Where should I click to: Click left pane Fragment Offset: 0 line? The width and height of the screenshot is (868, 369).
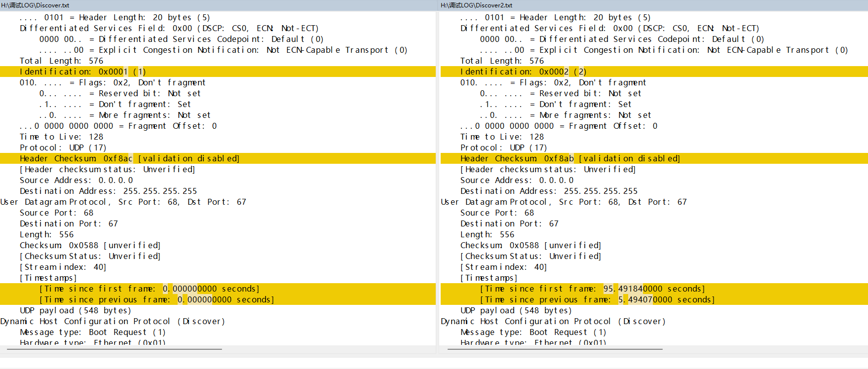[118, 126]
